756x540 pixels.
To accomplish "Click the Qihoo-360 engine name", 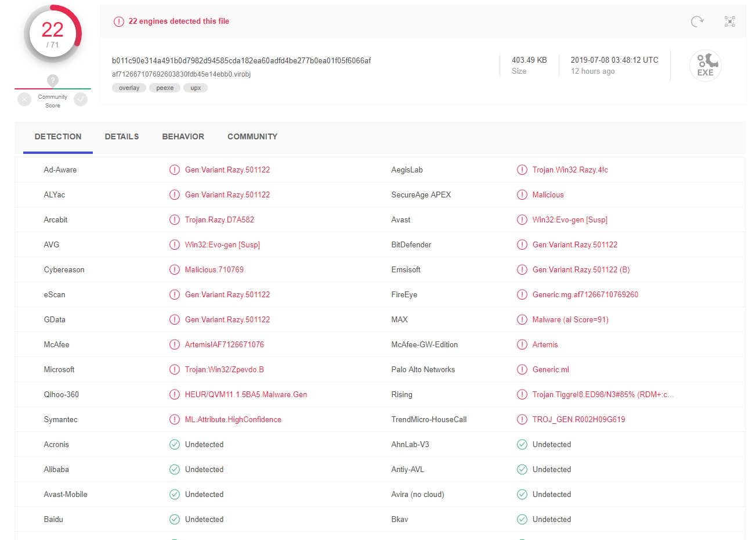I will 61,394.
